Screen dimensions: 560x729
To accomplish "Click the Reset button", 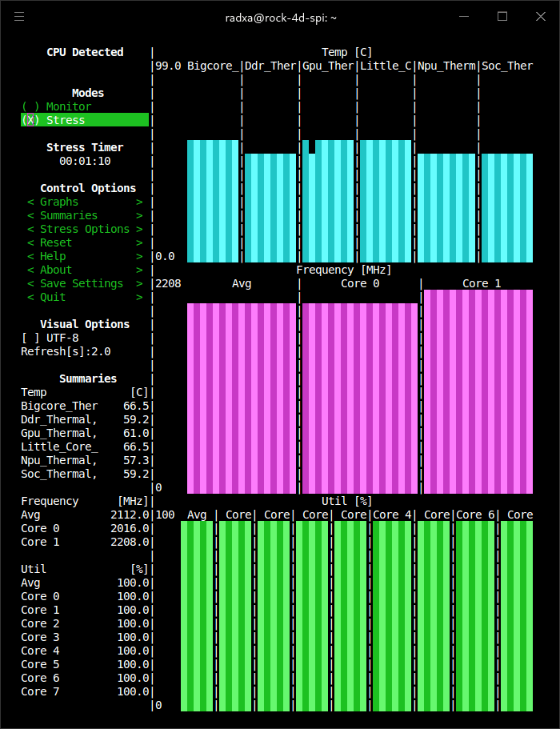I will pyautogui.click(x=84, y=242).
